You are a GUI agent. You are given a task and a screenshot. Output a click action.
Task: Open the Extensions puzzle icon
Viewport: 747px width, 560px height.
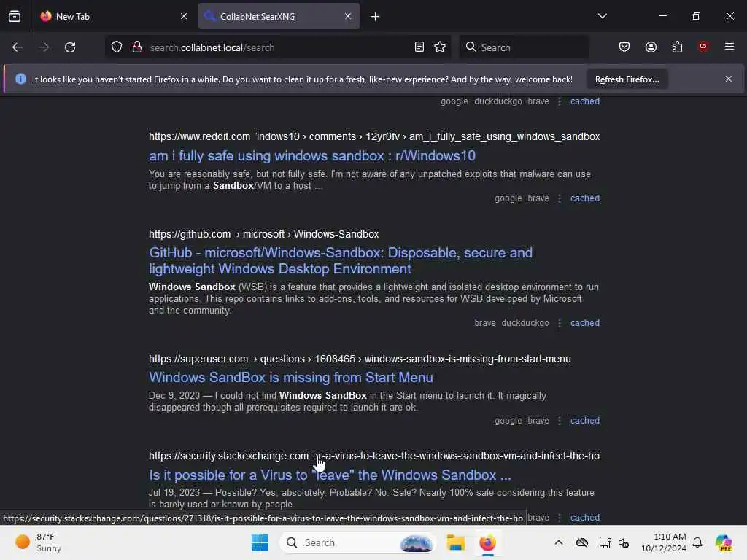(677, 47)
